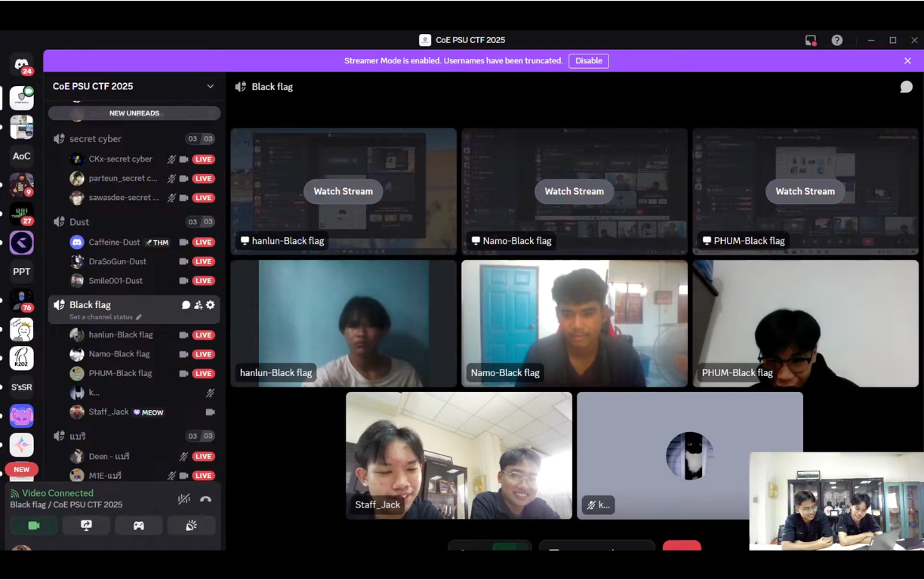Open Activities game controller icon
Viewport: 924px width, 580px height.
(x=139, y=525)
